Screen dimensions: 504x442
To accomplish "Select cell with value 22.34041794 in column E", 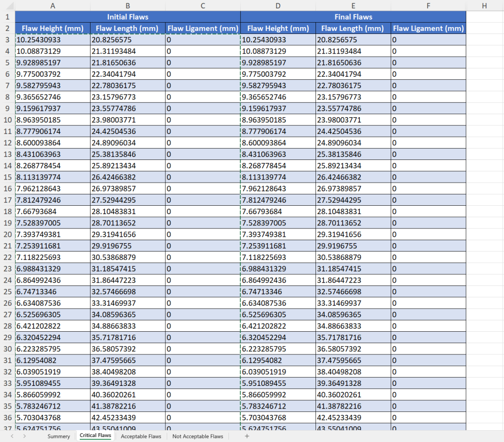I will [x=353, y=74].
